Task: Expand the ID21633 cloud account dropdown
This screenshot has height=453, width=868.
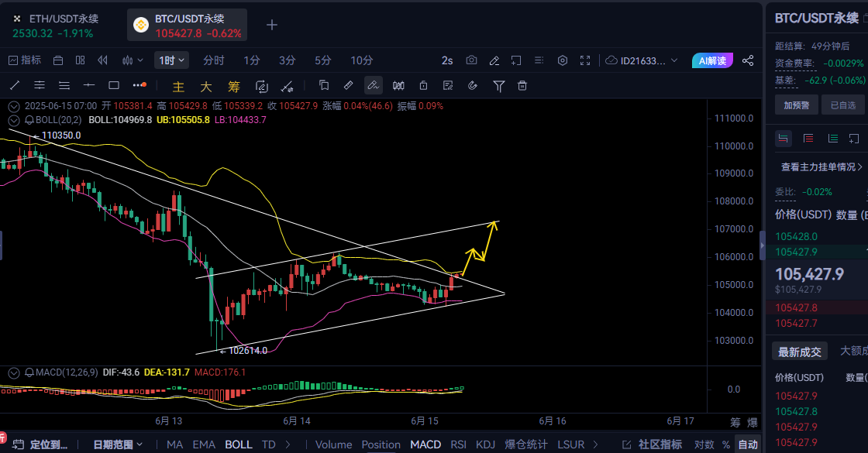Action: pos(642,60)
